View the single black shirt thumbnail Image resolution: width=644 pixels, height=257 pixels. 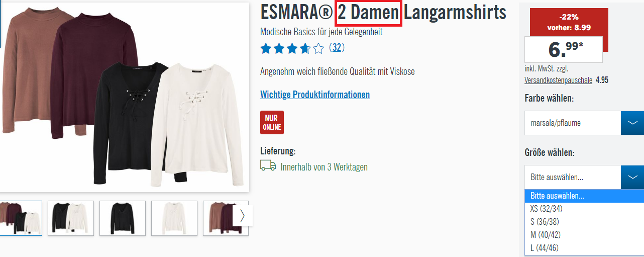tap(123, 218)
